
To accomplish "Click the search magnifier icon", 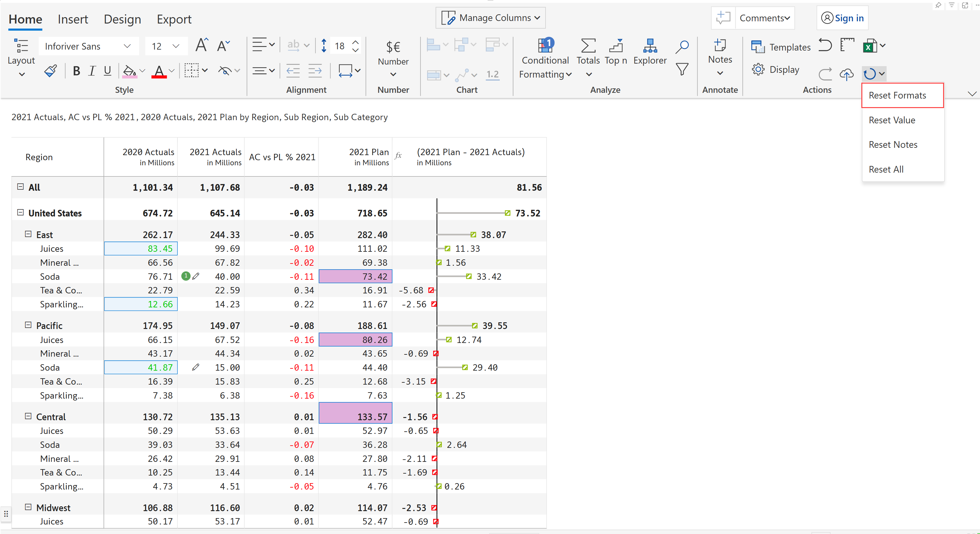I will (682, 46).
